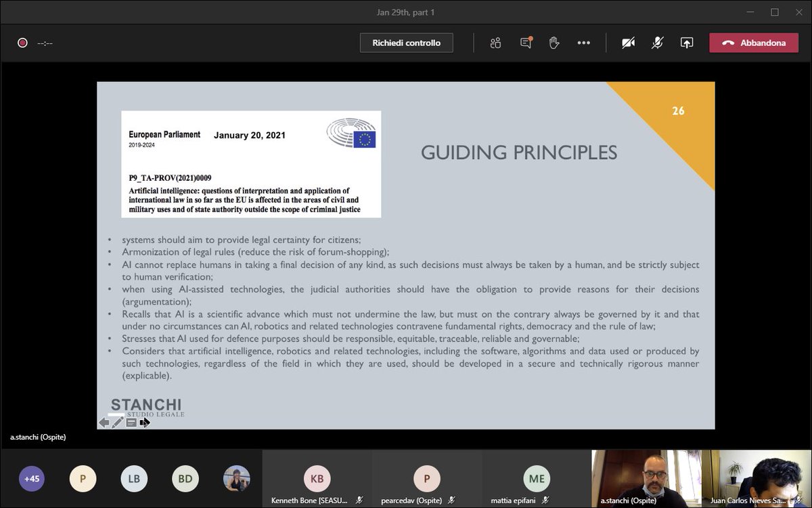Toggle the camera on or off
This screenshot has height=508, width=812.
click(x=629, y=43)
